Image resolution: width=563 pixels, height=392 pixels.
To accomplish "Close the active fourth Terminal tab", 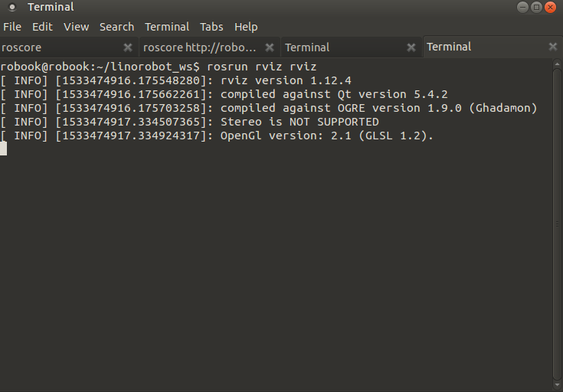I will pyautogui.click(x=553, y=47).
